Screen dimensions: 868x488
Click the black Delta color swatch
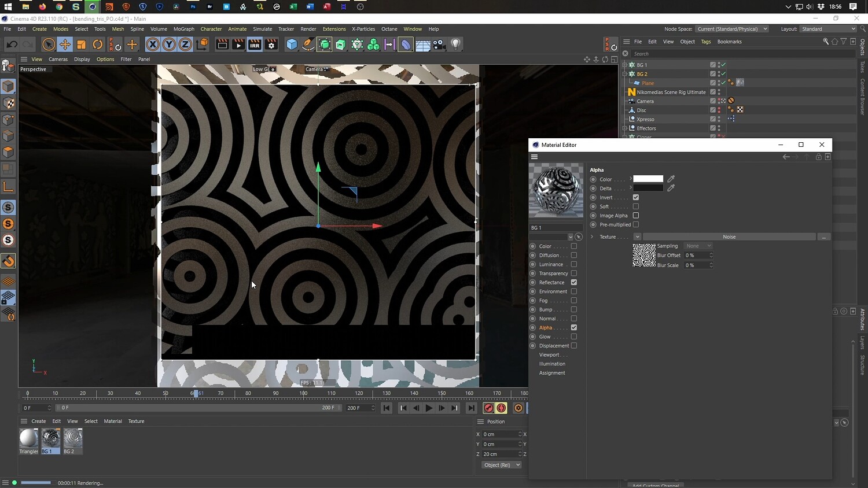click(648, 188)
